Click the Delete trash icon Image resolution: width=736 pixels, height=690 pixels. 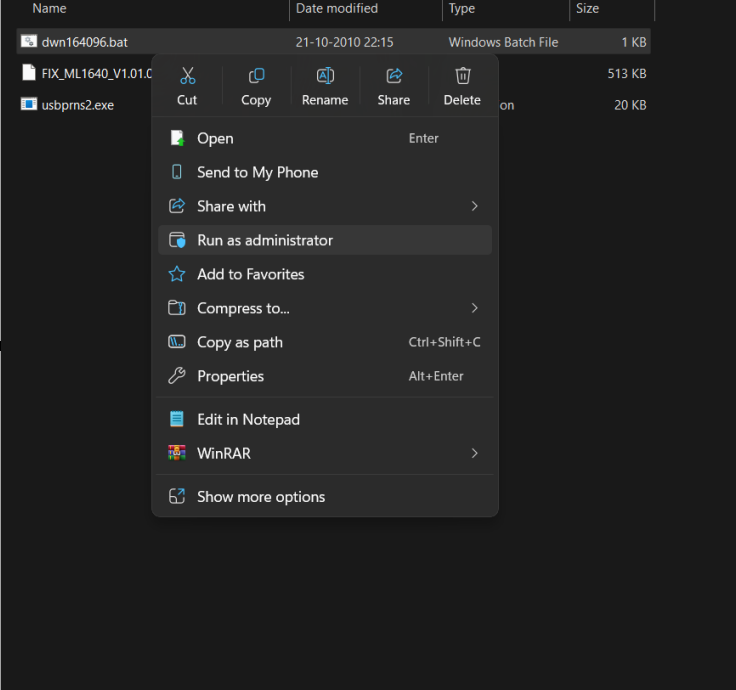462,76
